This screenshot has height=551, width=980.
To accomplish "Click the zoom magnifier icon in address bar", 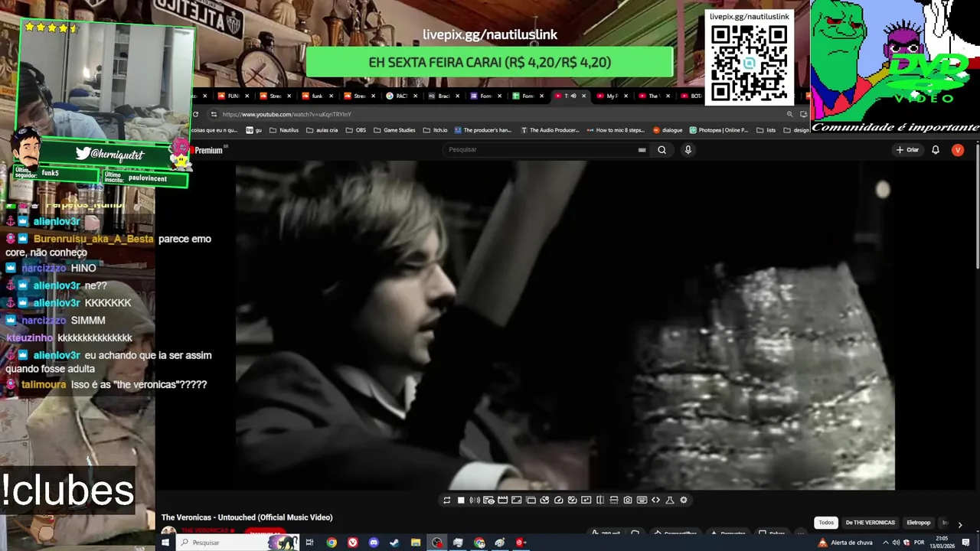I will pyautogui.click(x=789, y=114).
